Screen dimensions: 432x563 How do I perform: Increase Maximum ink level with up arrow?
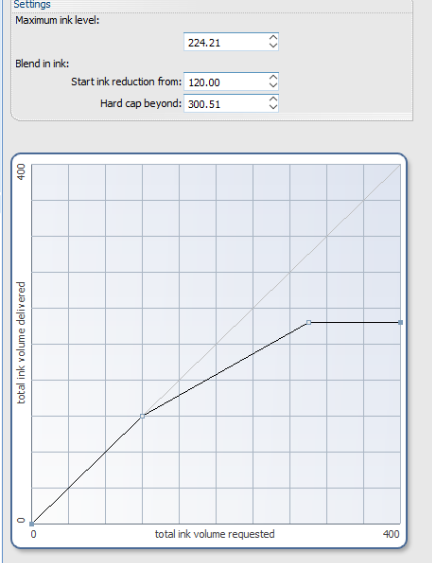click(273, 38)
